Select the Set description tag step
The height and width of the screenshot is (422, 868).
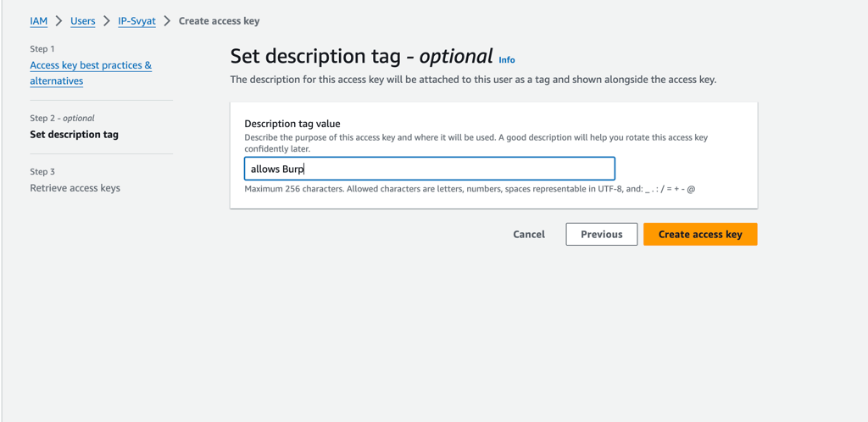coord(75,135)
